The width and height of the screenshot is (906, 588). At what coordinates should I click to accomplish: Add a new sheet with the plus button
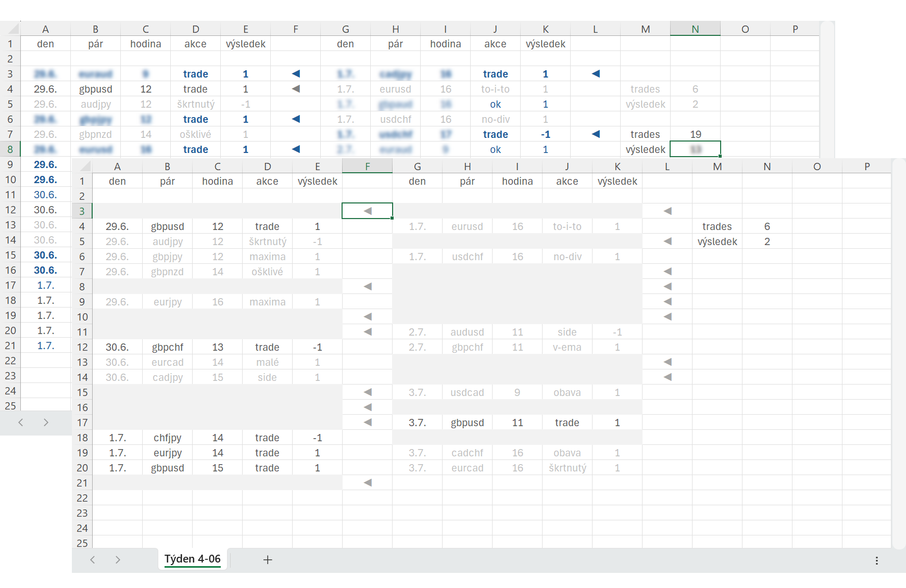pos(268,560)
